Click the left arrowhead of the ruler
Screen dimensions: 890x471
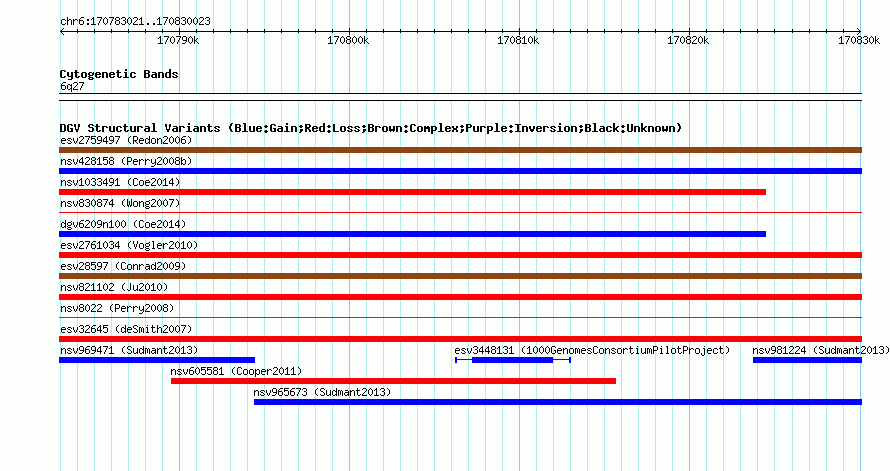click(62, 32)
